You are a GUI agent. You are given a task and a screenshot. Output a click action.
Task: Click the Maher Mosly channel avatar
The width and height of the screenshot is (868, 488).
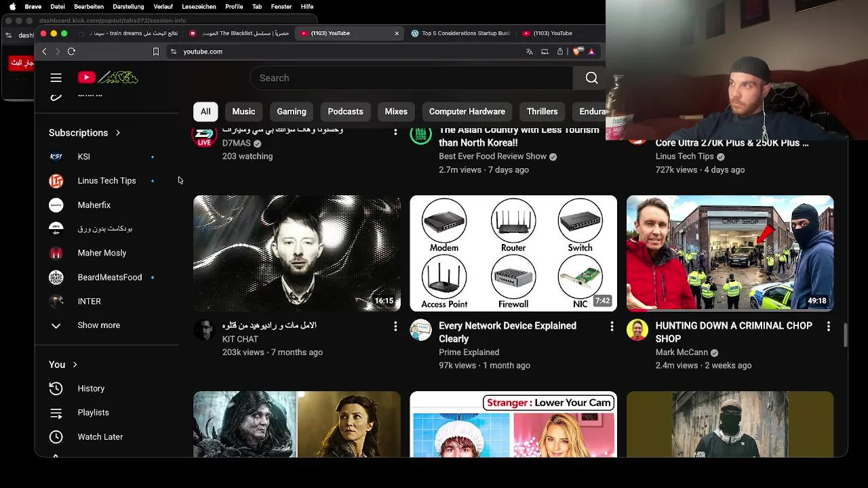pos(56,253)
